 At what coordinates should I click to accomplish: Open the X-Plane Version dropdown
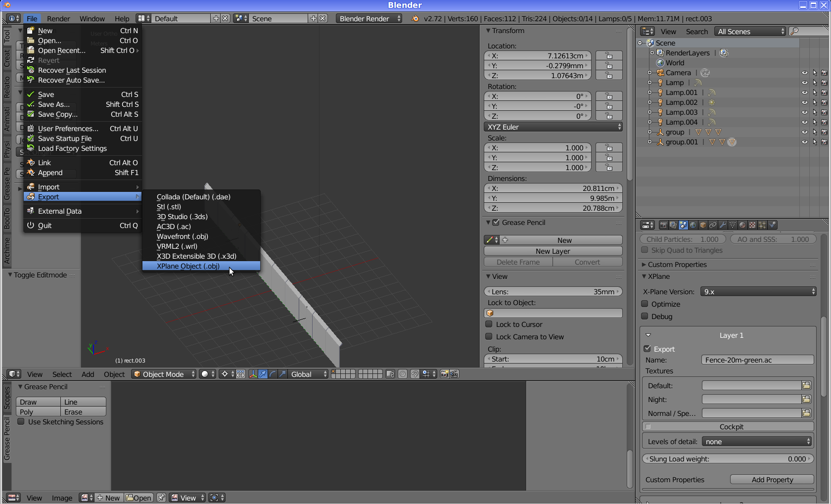pyautogui.click(x=758, y=292)
